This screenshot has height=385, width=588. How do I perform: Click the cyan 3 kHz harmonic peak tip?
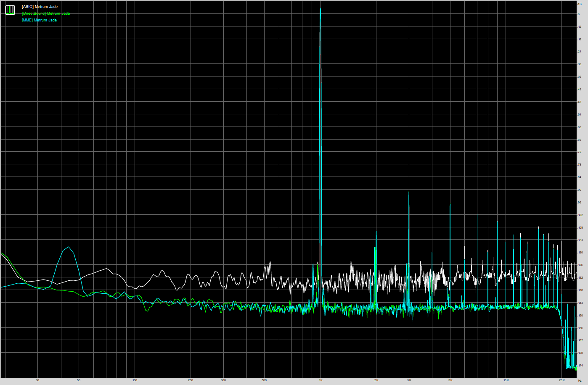pyautogui.click(x=409, y=192)
